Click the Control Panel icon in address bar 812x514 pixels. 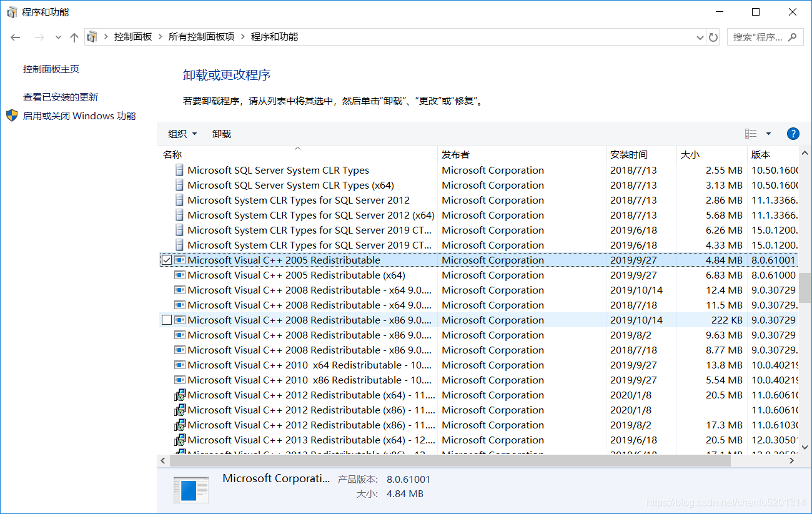92,37
